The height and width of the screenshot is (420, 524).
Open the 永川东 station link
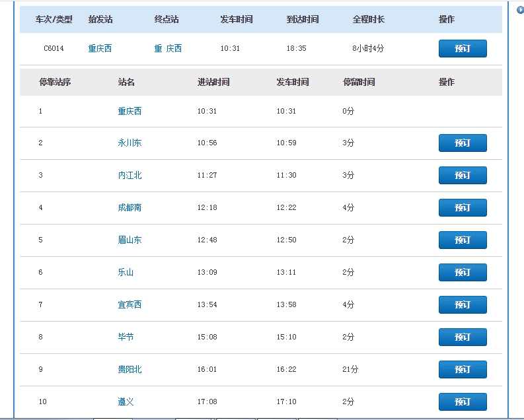(130, 143)
